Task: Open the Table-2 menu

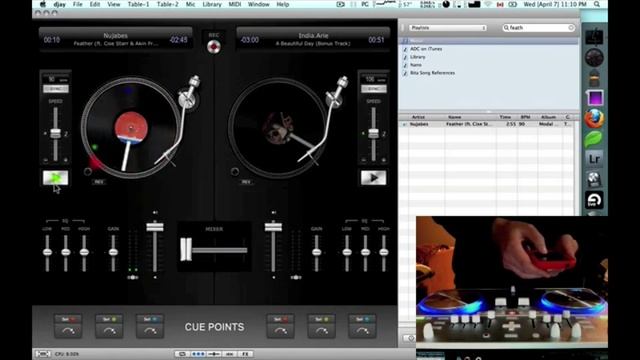Action: 168,4
